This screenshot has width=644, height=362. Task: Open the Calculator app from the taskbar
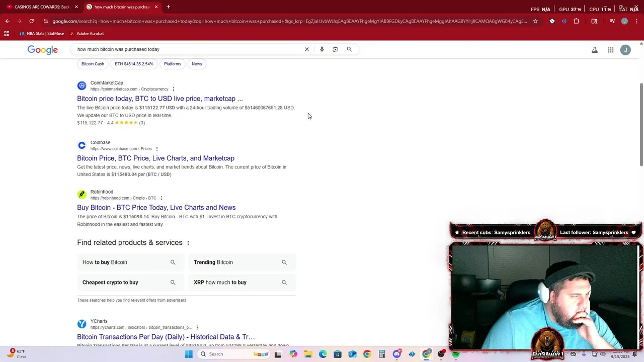click(382, 354)
